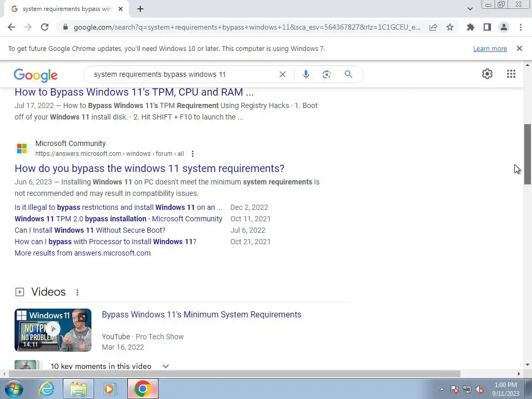Image resolution: width=532 pixels, height=399 pixels.
Task: Open the Microsoft Community result options menu
Action: click(193, 154)
